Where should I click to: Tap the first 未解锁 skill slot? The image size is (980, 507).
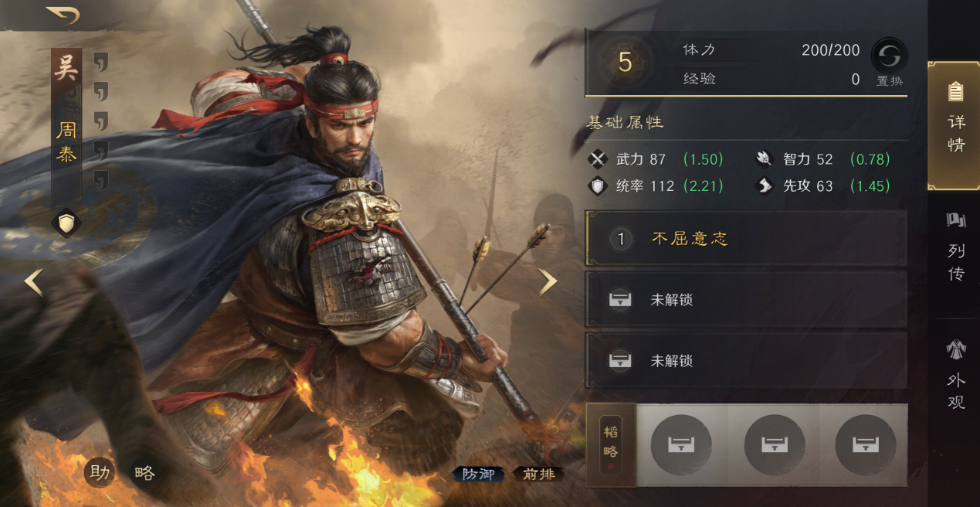(x=746, y=299)
